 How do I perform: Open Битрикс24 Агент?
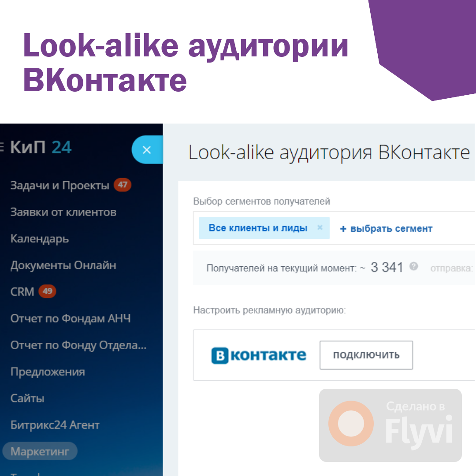click(55, 425)
